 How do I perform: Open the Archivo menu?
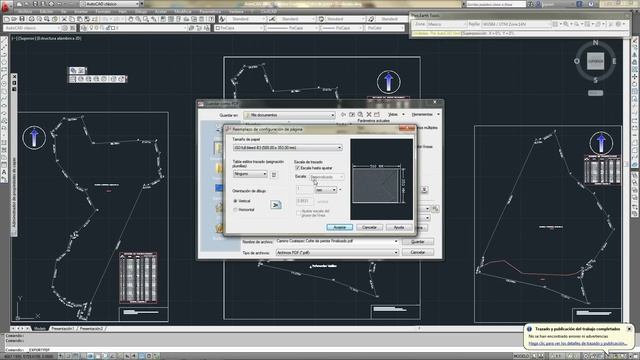[25, 11]
